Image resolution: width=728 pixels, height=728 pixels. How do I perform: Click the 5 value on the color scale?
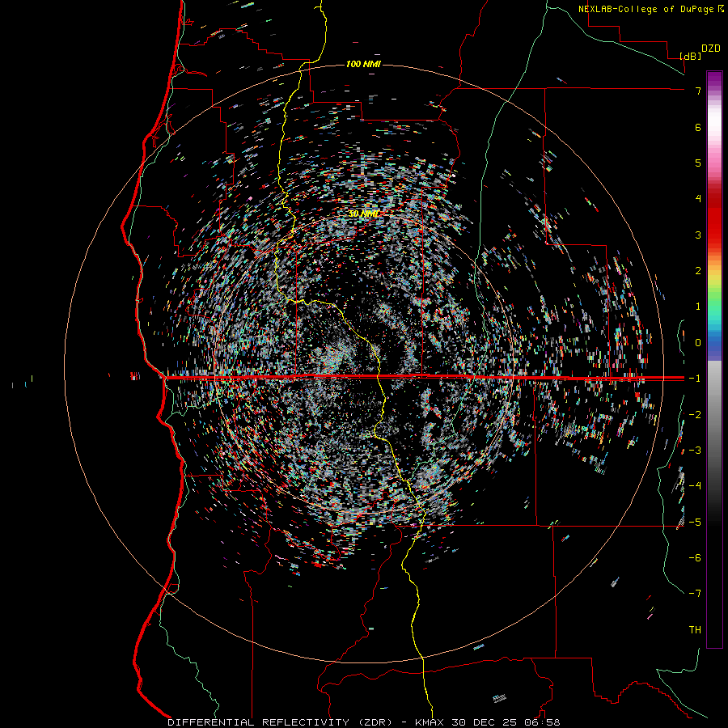coord(698,163)
